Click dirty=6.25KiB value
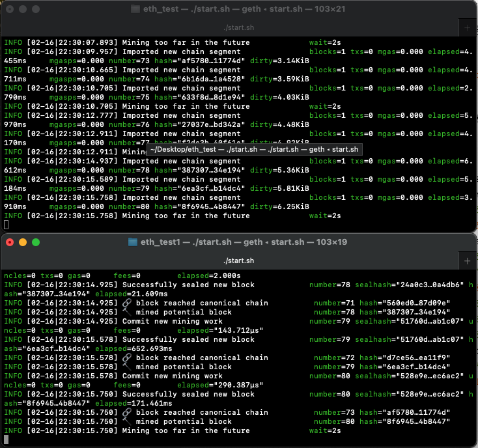 point(279,206)
